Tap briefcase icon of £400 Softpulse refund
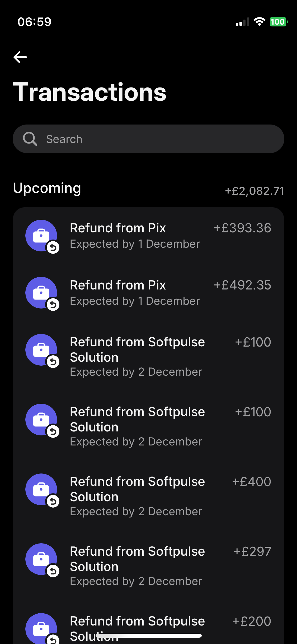This screenshot has width=297, height=644. (41, 489)
